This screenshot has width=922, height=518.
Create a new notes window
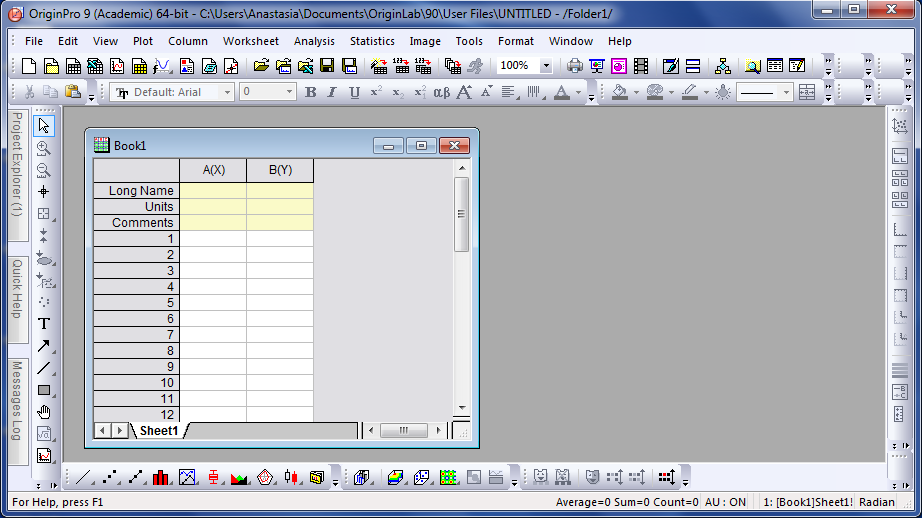[x=209, y=66]
